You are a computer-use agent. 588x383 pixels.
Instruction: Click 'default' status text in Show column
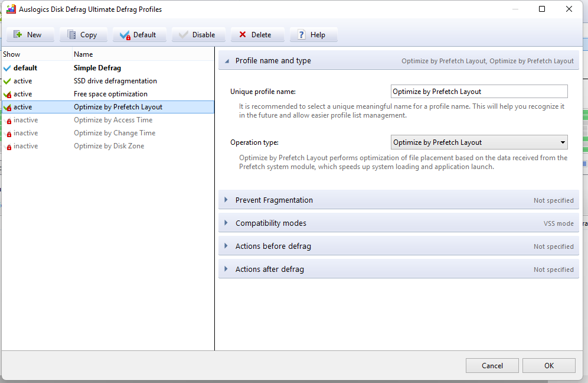[x=25, y=68]
